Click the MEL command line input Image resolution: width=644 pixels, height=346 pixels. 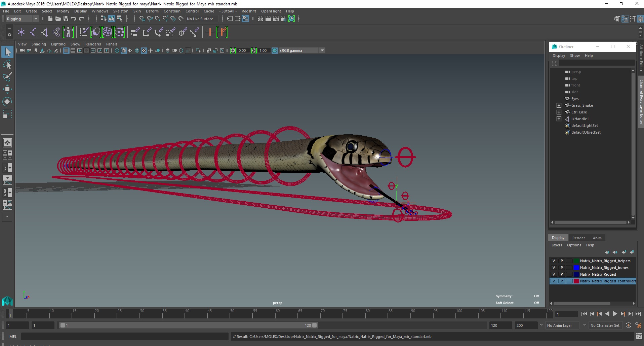pos(125,337)
